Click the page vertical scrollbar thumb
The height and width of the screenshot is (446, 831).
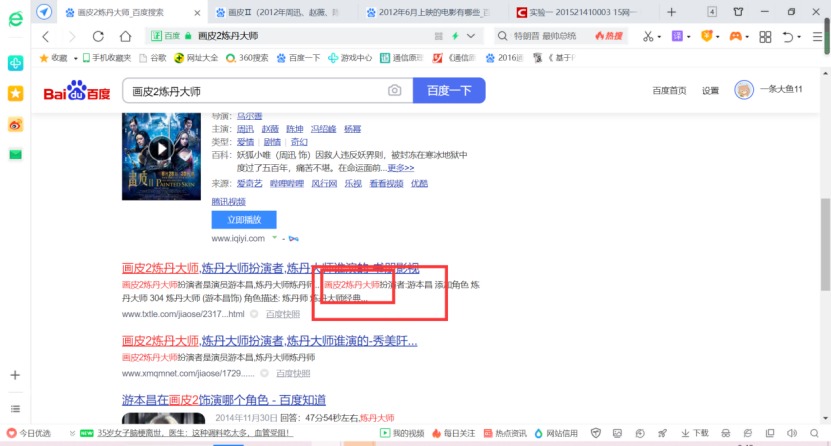(x=825, y=244)
